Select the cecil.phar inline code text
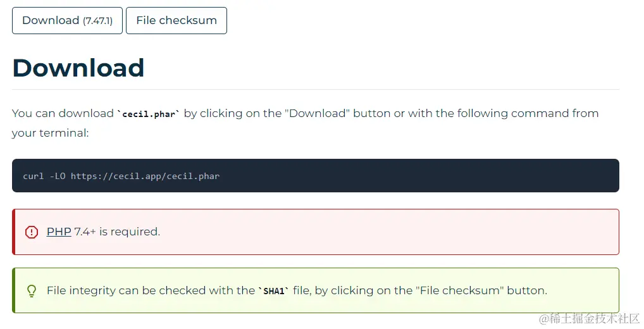The width and height of the screenshot is (644, 329). 149,114
